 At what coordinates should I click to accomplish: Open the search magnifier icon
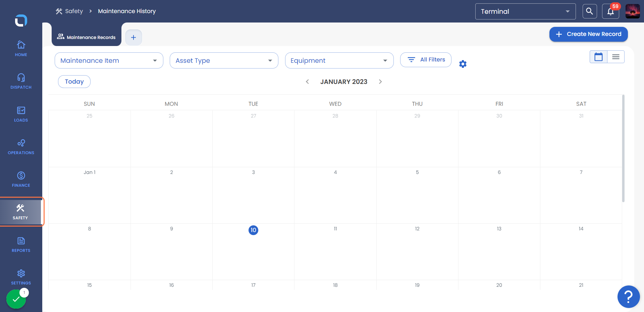click(x=589, y=11)
